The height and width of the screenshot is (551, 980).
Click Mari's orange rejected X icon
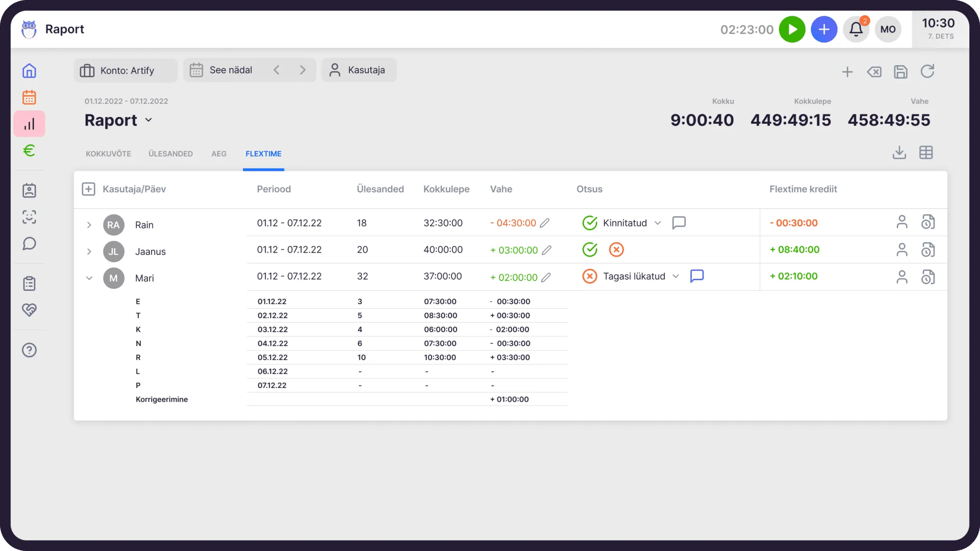click(x=590, y=276)
